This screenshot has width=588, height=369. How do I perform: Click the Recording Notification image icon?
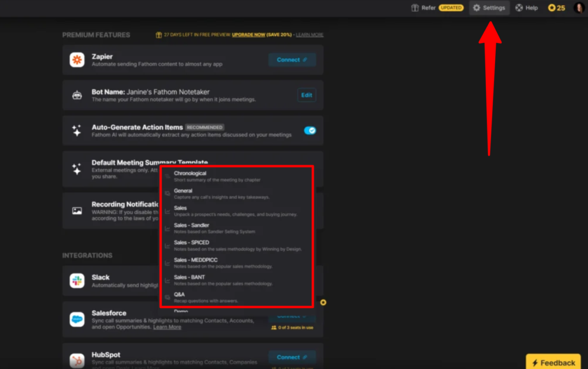coord(77,210)
